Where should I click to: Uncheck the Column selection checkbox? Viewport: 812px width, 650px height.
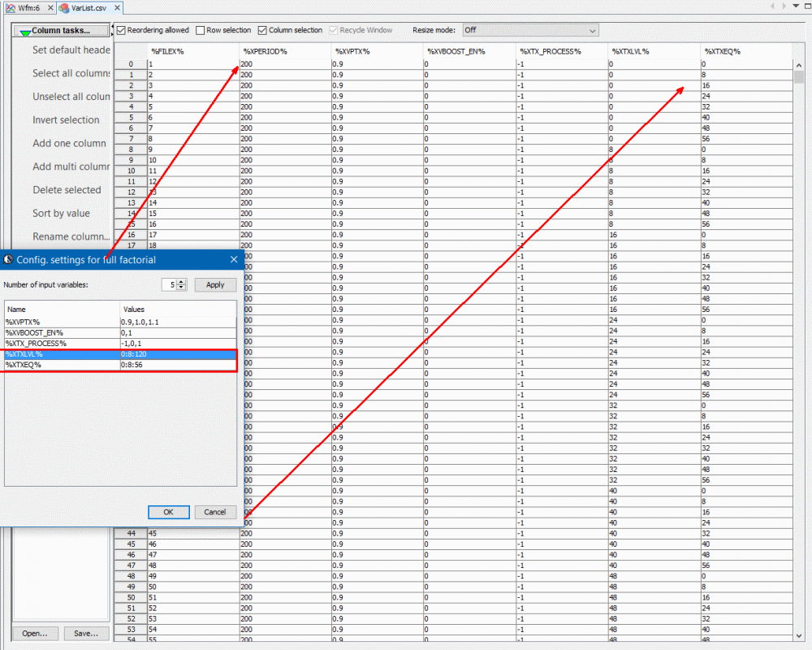(262, 31)
